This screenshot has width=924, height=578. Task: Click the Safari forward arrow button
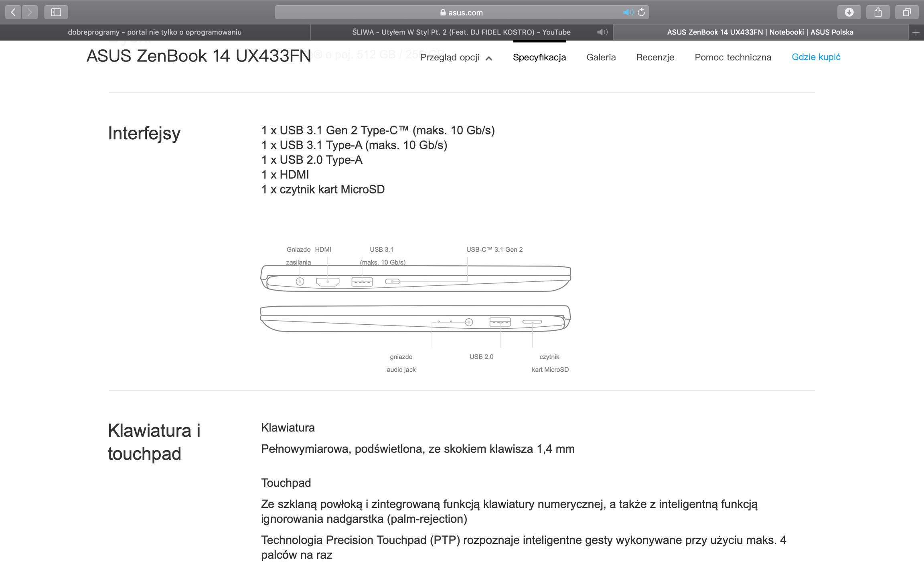[x=30, y=12]
